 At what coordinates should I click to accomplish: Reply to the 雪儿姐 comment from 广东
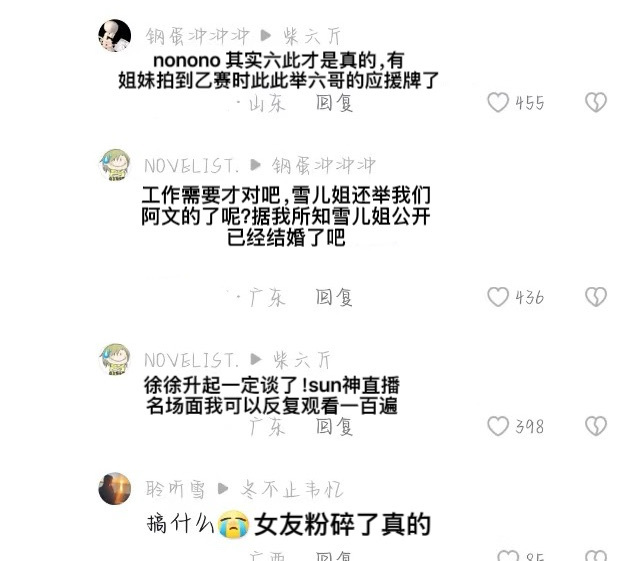click(334, 297)
